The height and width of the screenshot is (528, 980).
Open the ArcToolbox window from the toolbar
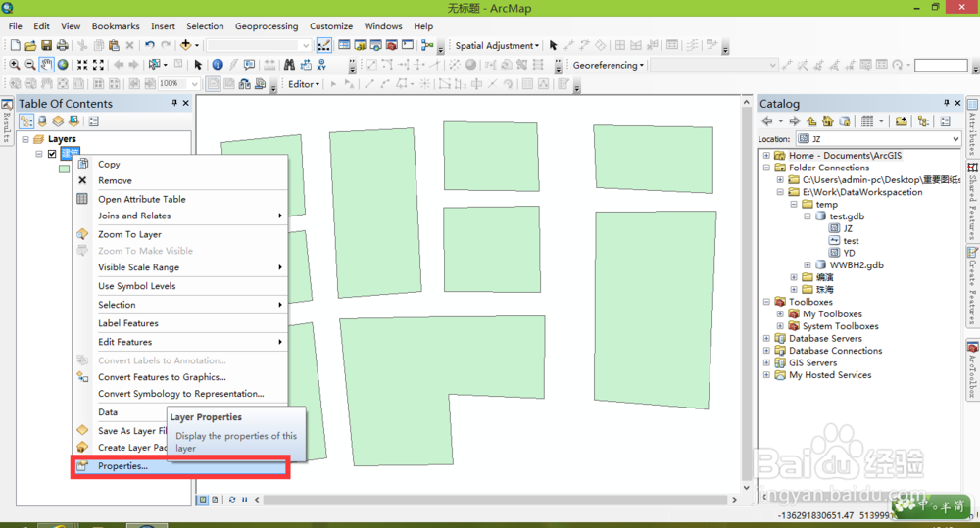[x=391, y=45]
